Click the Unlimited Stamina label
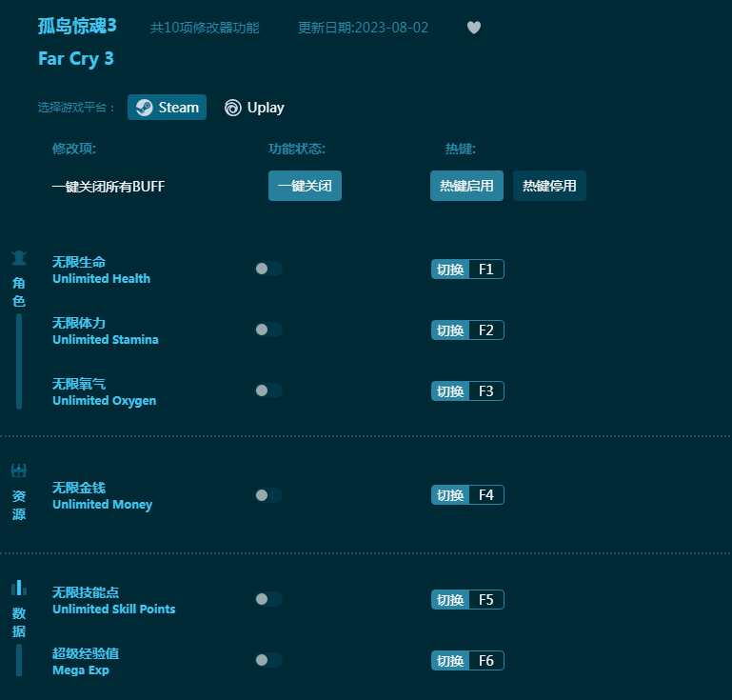This screenshot has height=700, width=732. pyautogui.click(x=106, y=339)
